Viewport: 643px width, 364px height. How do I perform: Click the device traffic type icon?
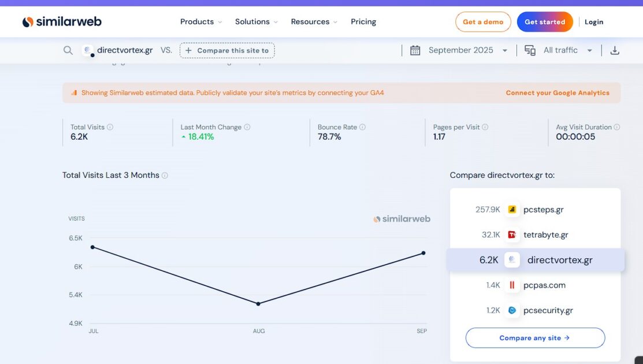click(x=530, y=50)
